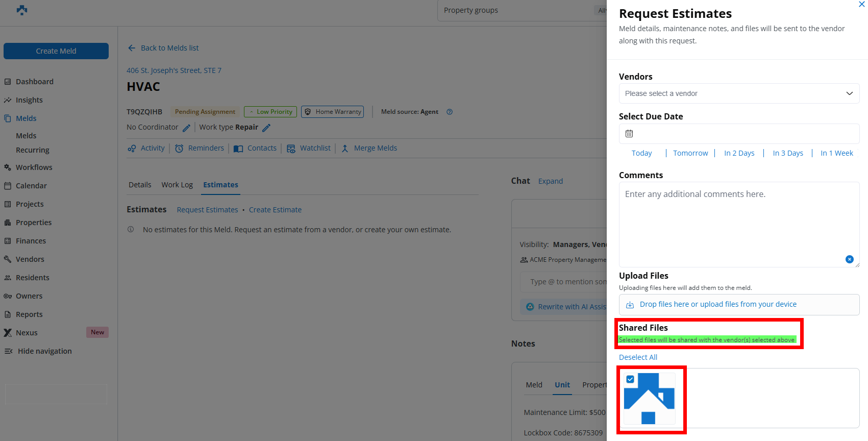Open the Vendors select dropdown
Screen dimensions: 868x441
click(738, 93)
